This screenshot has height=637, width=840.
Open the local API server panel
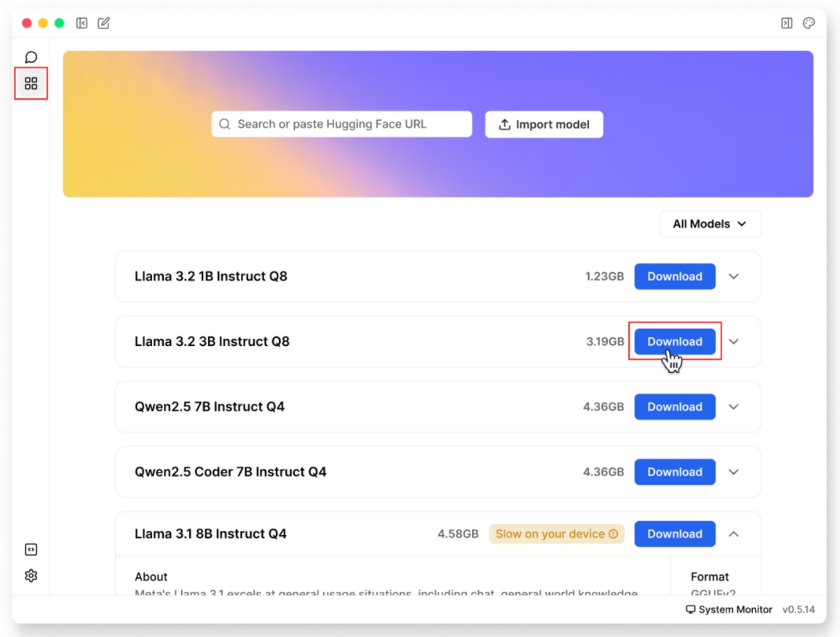coord(31,550)
